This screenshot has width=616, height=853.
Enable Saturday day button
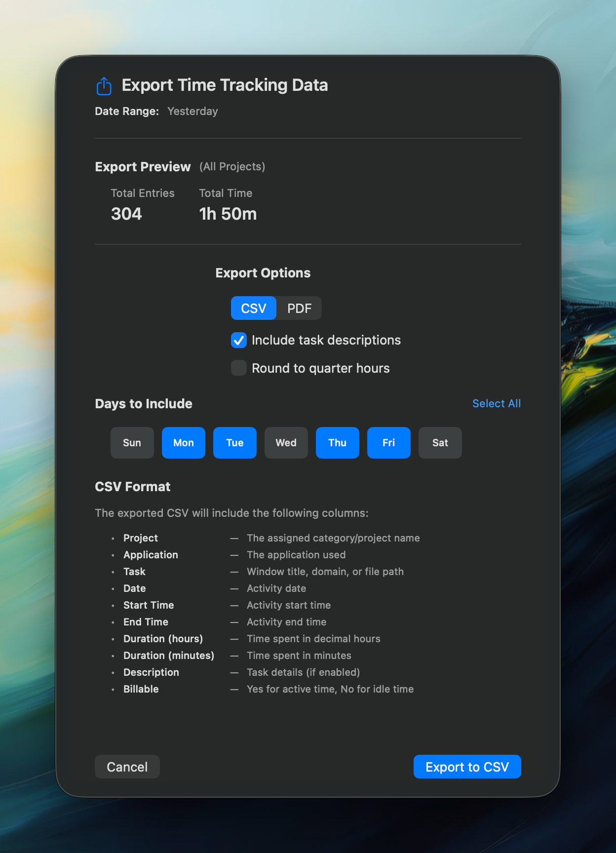[440, 443]
